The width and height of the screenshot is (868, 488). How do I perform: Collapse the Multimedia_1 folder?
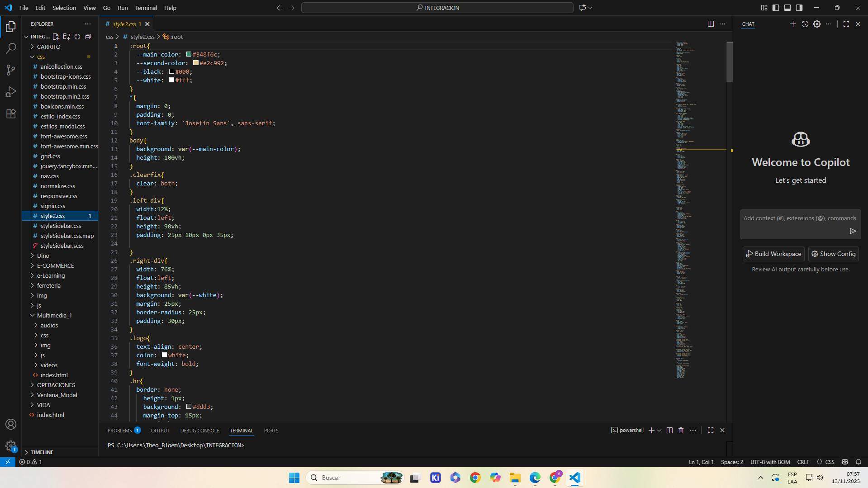(x=54, y=315)
